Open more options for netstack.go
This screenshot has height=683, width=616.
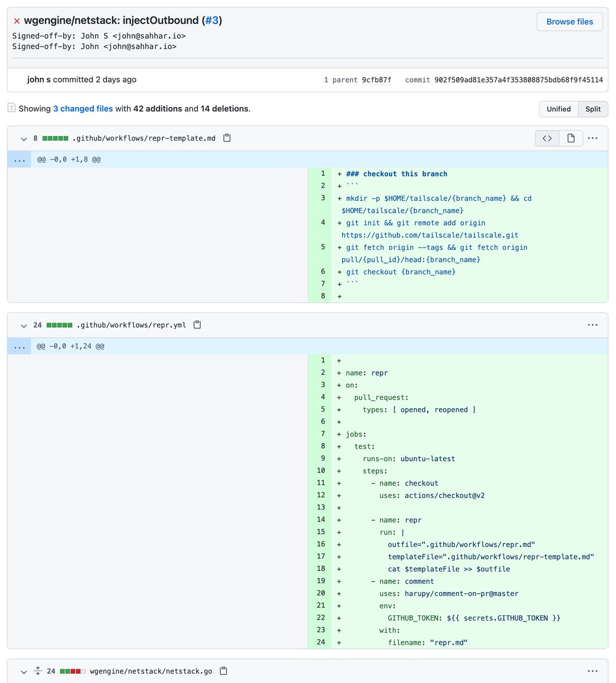593,671
